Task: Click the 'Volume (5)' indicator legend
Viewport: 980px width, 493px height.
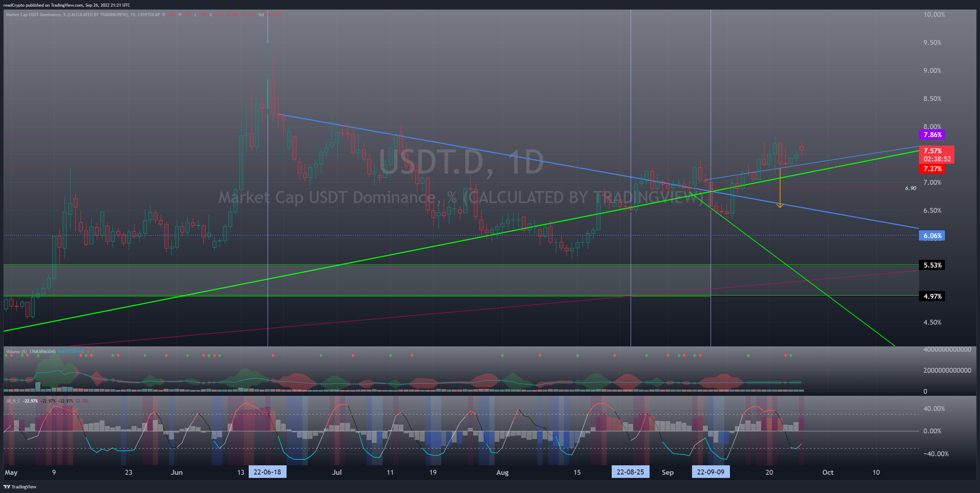Action: [16, 351]
